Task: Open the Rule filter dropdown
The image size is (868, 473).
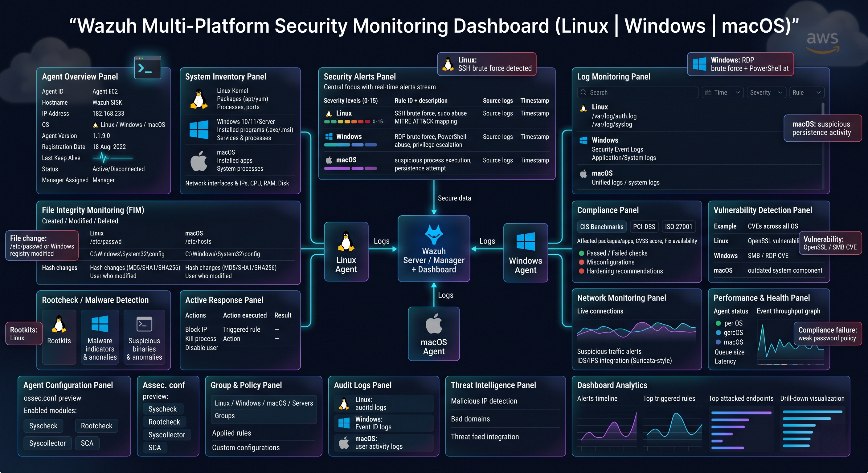Action: [x=807, y=92]
